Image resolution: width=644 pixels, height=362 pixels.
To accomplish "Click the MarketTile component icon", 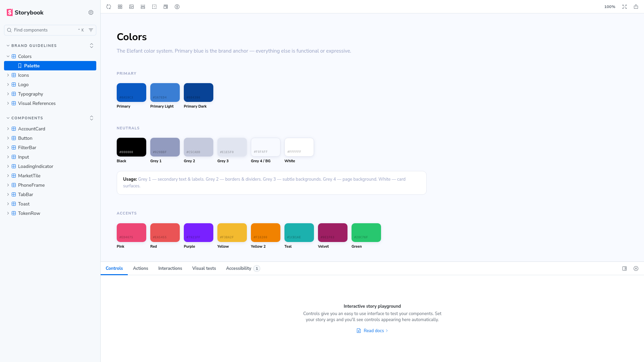I will (14, 176).
